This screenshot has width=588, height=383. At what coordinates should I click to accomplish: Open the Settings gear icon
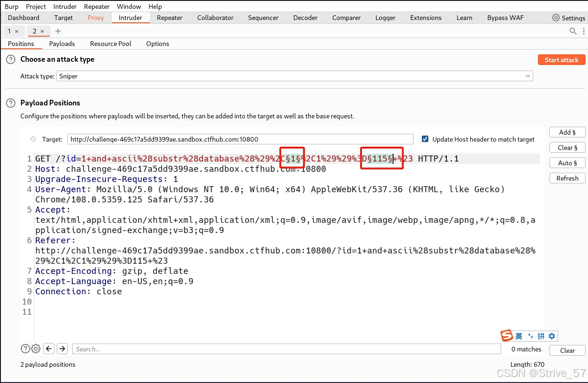point(556,18)
